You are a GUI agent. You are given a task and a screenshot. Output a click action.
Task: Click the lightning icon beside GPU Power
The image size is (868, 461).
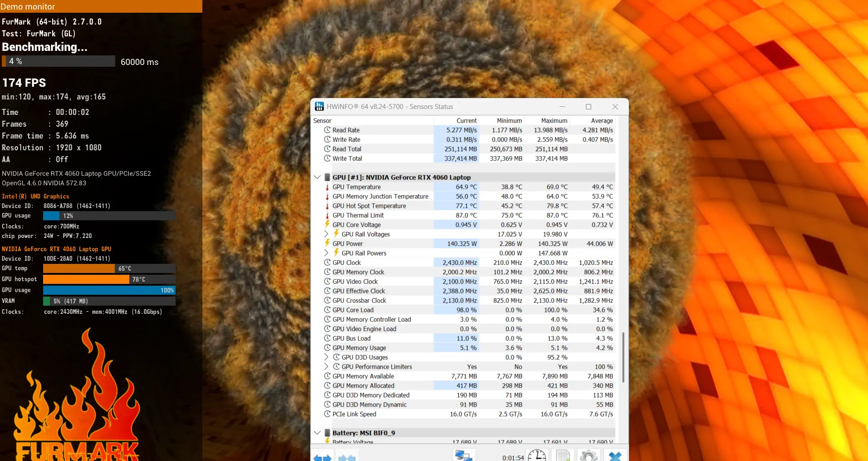[327, 243]
